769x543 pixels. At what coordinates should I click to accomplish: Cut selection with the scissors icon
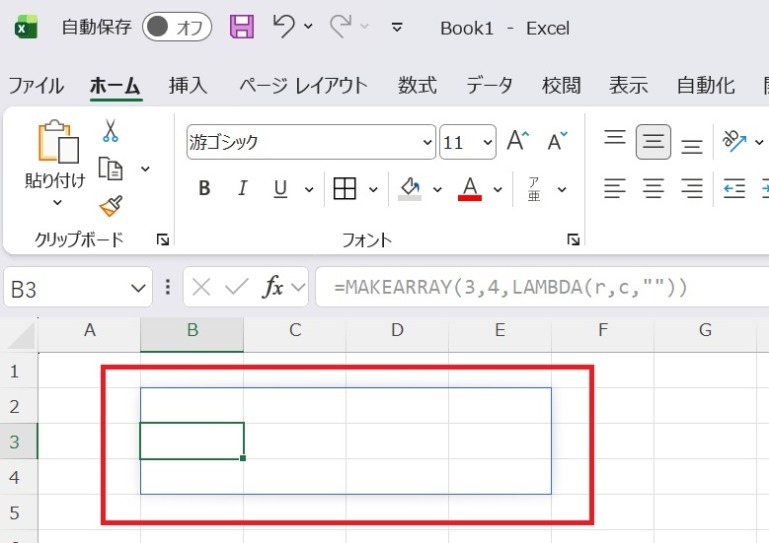110,130
